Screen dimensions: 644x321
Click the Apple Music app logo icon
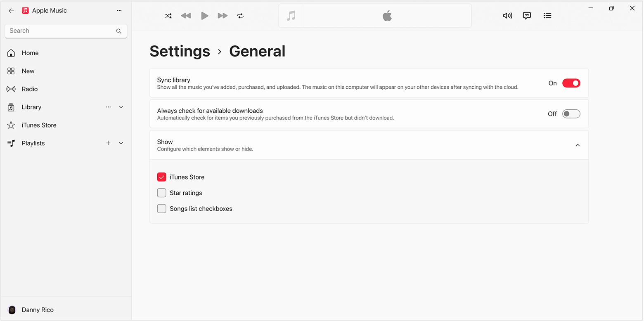(26, 11)
